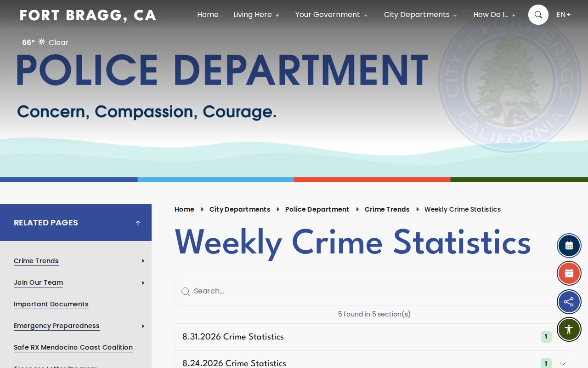Open the share floating button
The image size is (588, 368).
pos(569,302)
